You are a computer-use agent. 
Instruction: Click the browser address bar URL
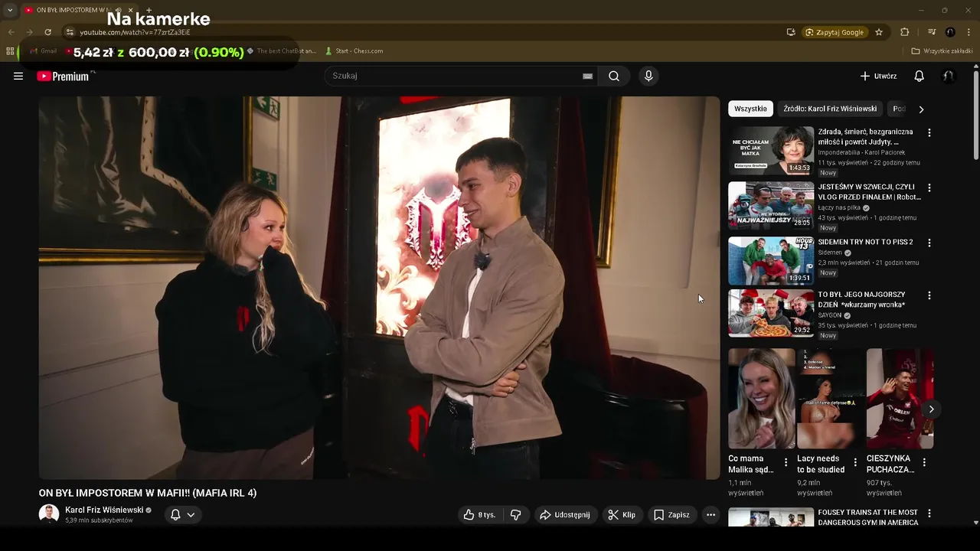(x=135, y=32)
